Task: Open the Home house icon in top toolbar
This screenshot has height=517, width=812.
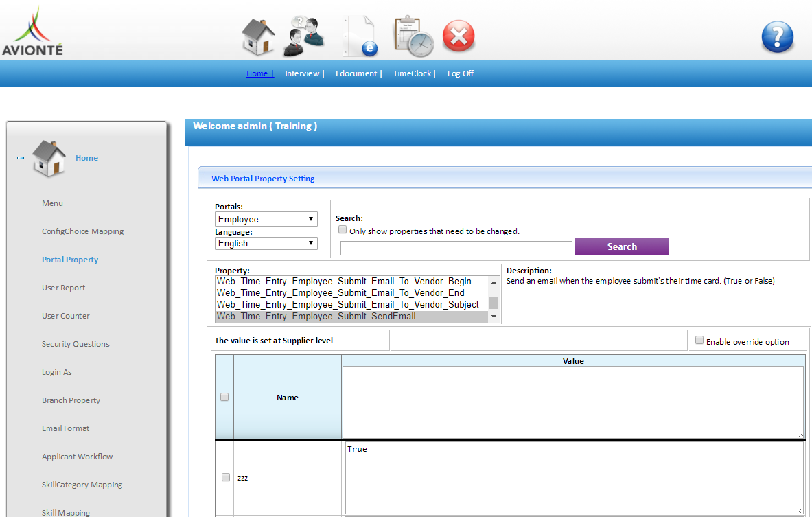Action: pos(258,36)
